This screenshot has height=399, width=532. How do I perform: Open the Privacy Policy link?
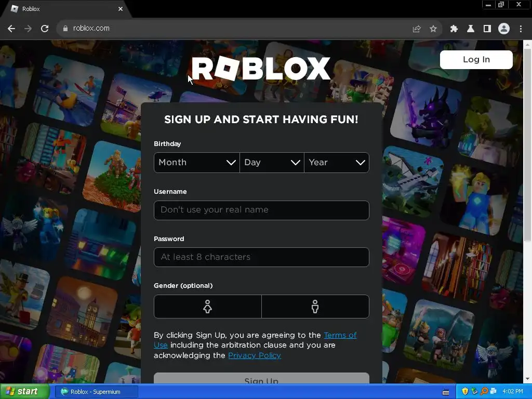255,355
